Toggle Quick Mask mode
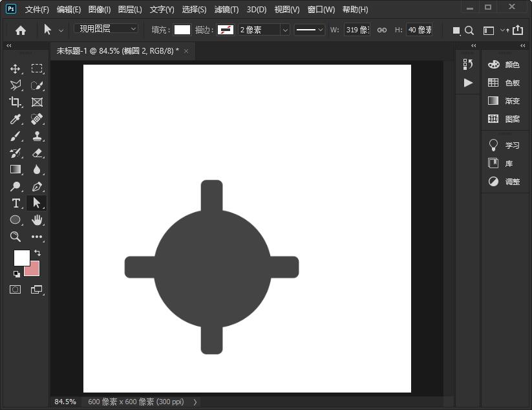The width and height of the screenshot is (532, 410). click(16, 290)
